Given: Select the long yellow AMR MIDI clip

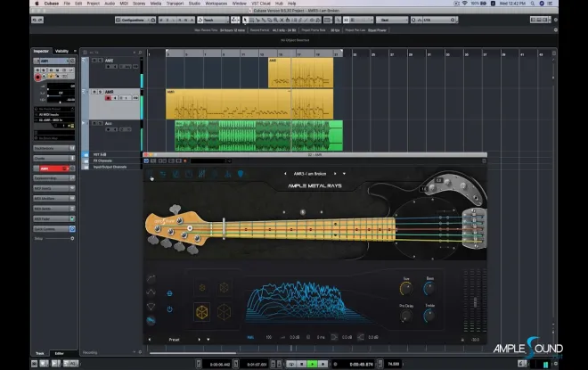Looking at the screenshot, I should [249, 104].
